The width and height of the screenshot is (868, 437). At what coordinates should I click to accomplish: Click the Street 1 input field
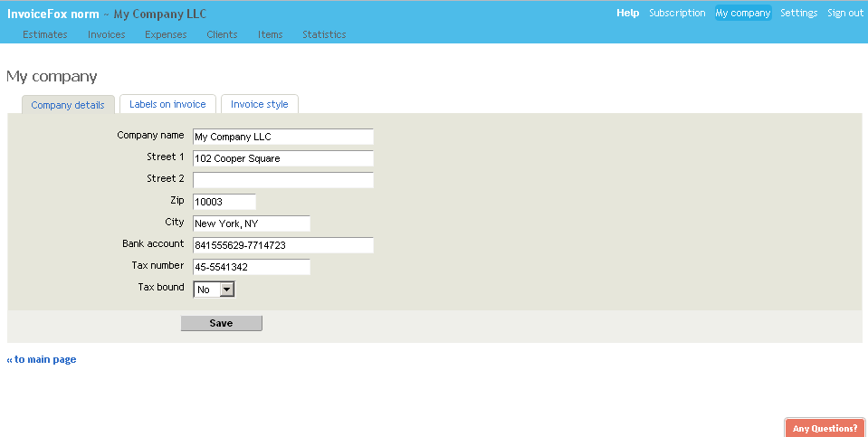tap(283, 158)
